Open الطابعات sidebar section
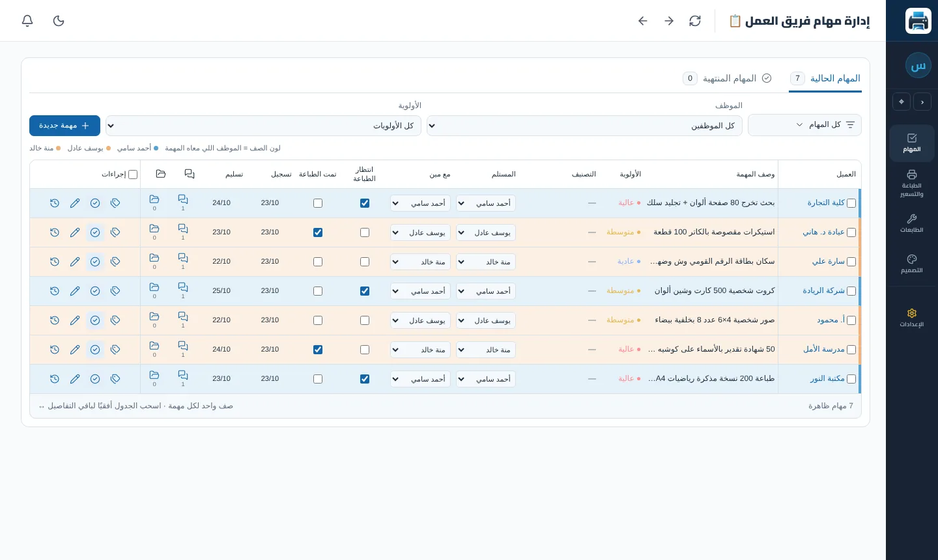 coord(912,223)
